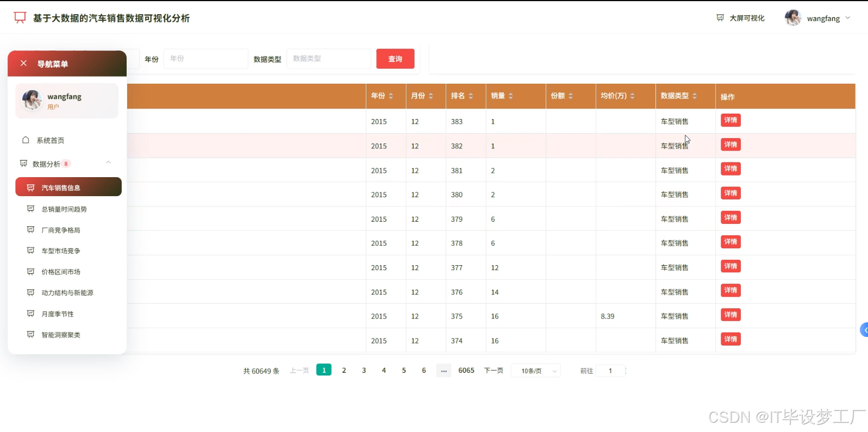Screen dimensions: 868x432
Task: Click the 大屏可视化 link text
Action: 747,18
